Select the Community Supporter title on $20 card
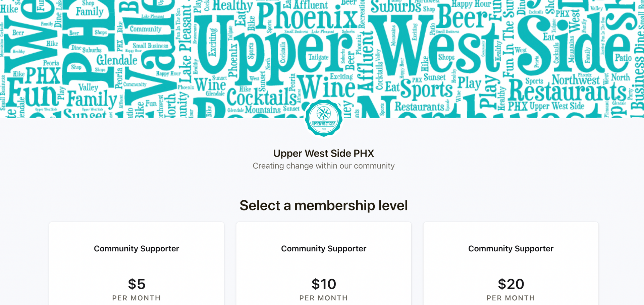This screenshot has height=305, width=644. [x=511, y=249]
